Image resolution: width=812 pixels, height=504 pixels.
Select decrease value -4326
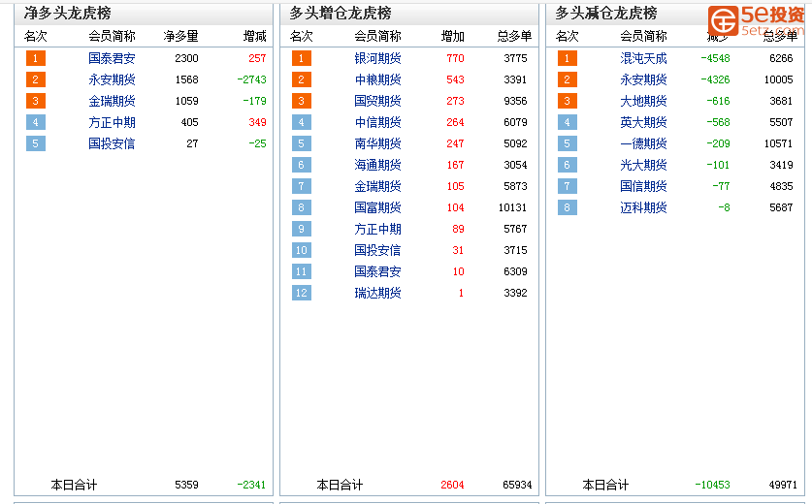pos(715,79)
